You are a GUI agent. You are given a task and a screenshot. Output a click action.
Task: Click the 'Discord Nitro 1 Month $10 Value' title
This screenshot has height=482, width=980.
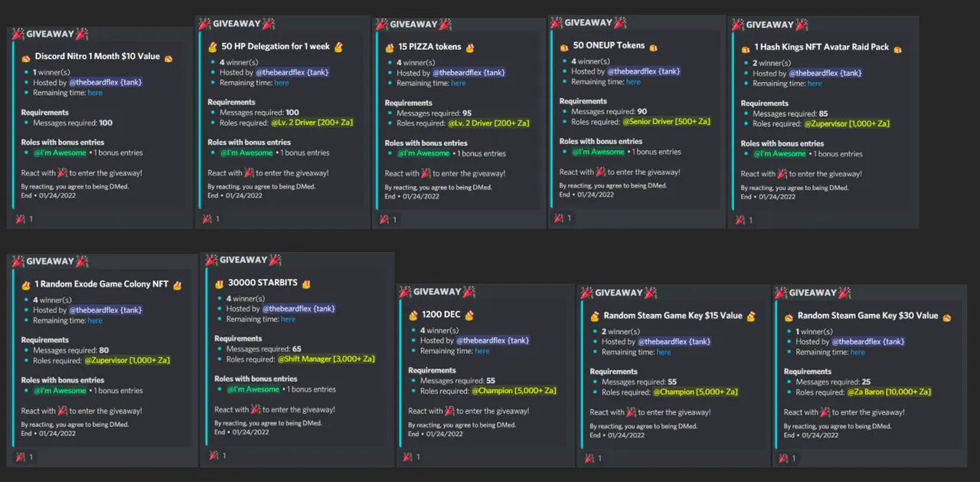[x=97, y=57]
